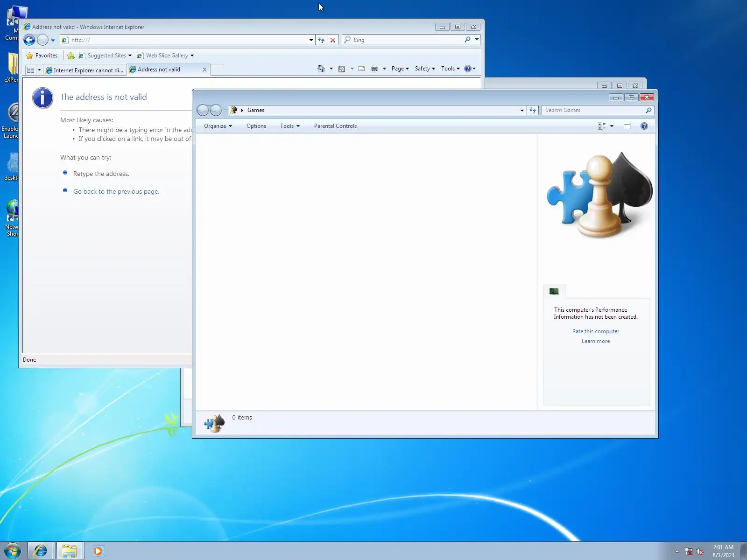
Task: Open the IE Safety menu
Action: 425,69
